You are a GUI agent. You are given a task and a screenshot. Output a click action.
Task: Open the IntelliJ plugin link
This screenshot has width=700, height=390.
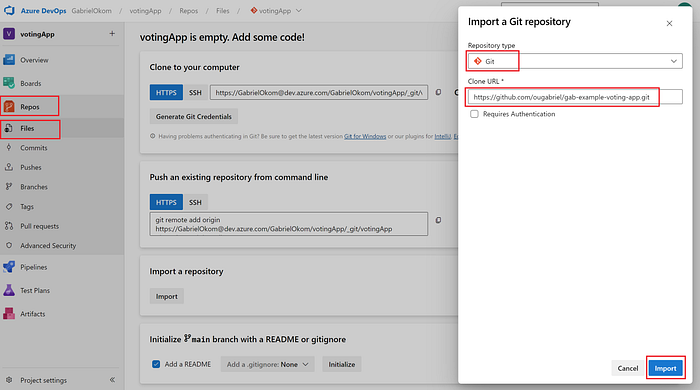(x=442, y=137)
